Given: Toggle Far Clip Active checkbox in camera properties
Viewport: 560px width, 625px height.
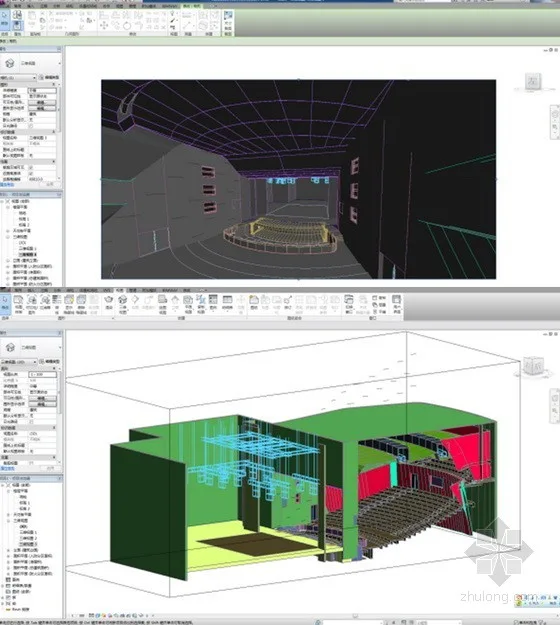Looking at the screenshot, I should click(31, 173).
